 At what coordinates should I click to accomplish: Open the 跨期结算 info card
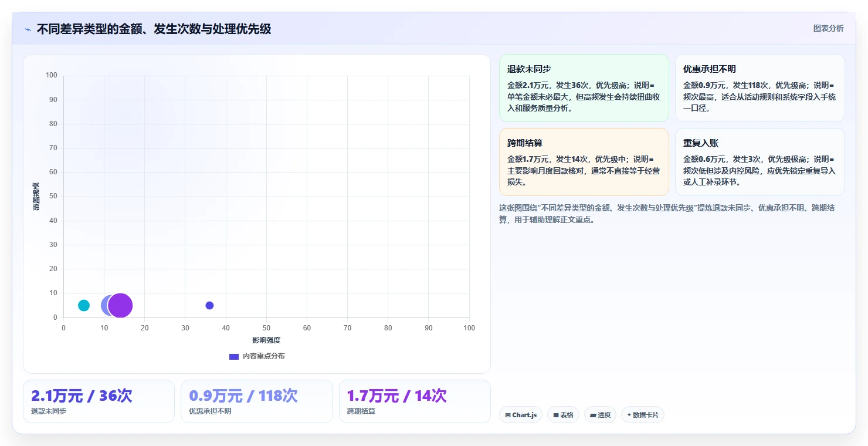click(584, 162)
